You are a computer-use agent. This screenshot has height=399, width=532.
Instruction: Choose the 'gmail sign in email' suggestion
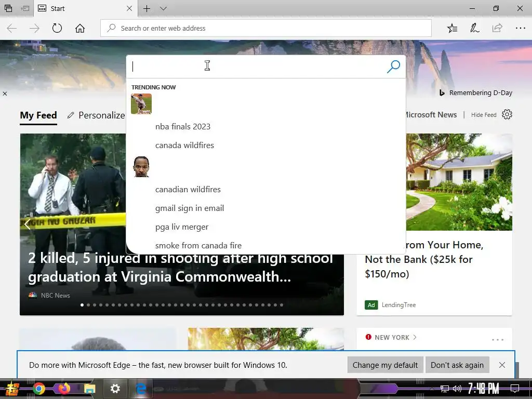pyautogui.click(x=190, y=208)
